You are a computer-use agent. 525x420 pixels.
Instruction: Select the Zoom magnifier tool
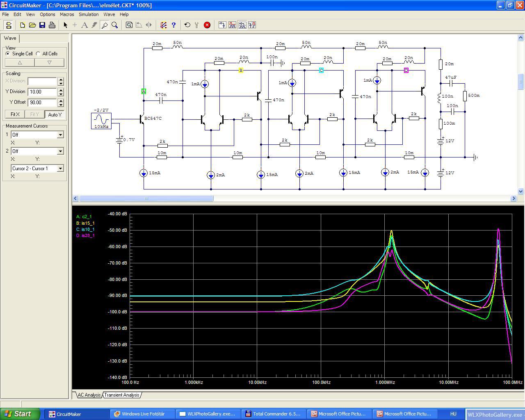tap(115, 25)
